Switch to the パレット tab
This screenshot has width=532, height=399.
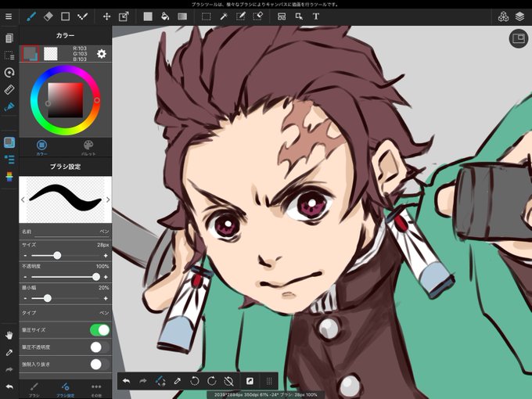(88, 147)
